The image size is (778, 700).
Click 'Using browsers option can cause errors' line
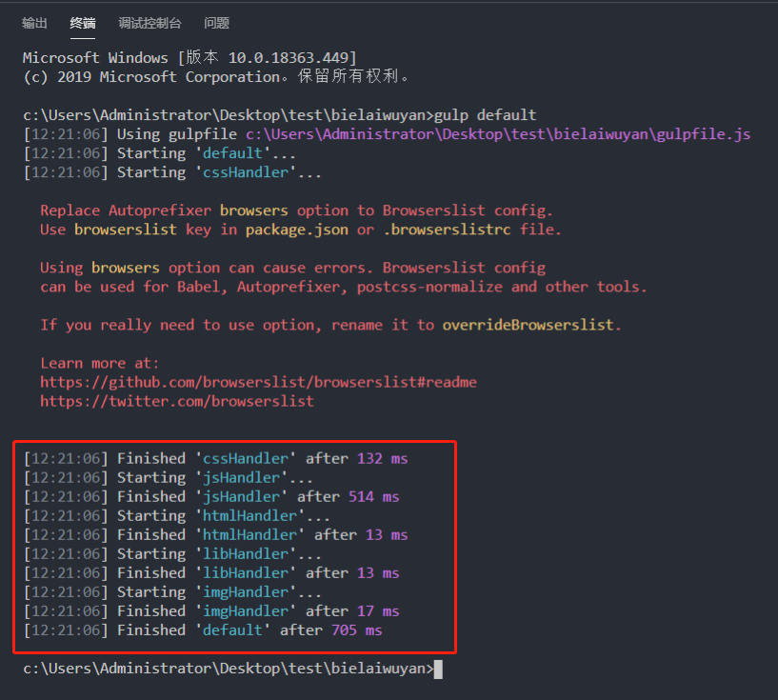(x=292, y=268)
